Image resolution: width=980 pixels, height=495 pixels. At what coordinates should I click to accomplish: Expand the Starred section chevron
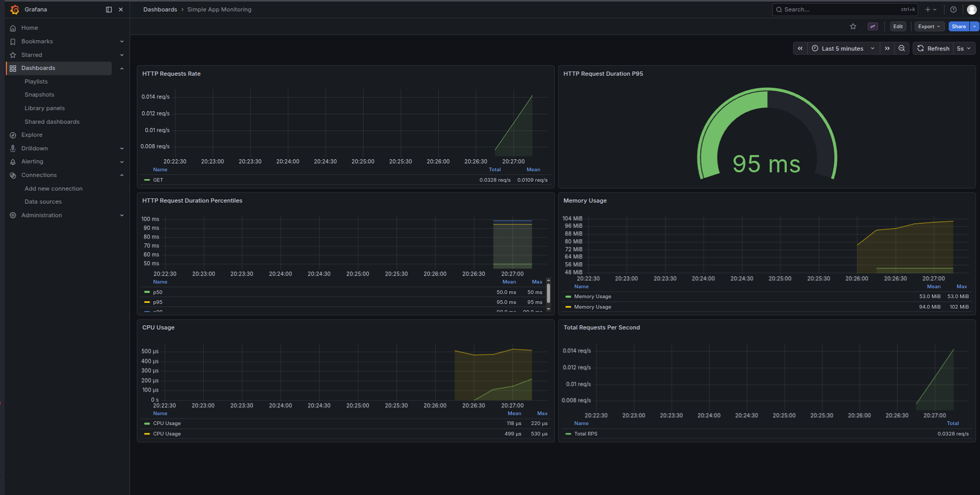122,55
